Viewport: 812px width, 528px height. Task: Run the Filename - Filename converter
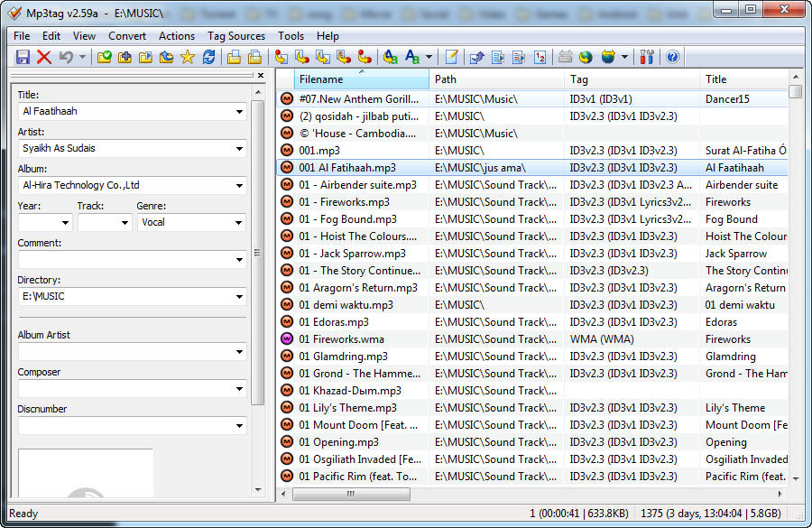click(323, 57)
